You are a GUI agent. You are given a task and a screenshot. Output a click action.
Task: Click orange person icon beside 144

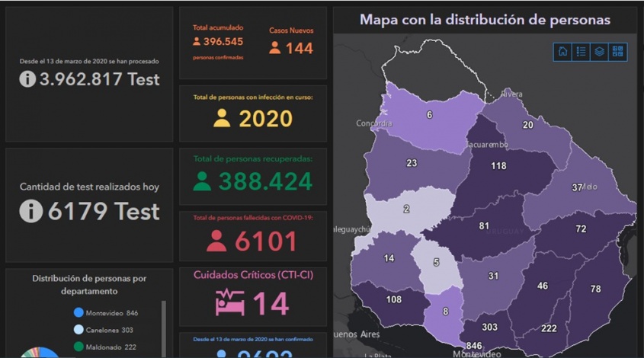coord(275,48)
